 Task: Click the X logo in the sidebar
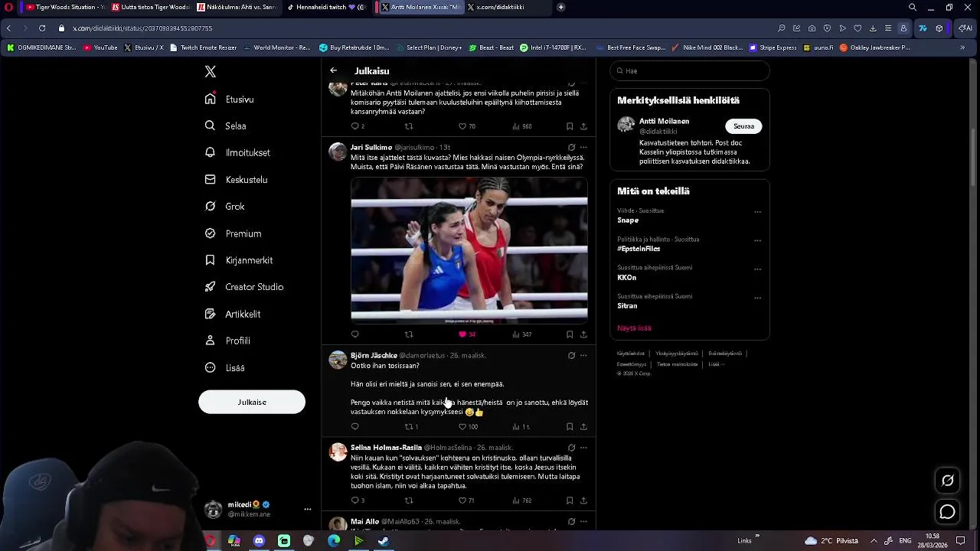[211, 71]
